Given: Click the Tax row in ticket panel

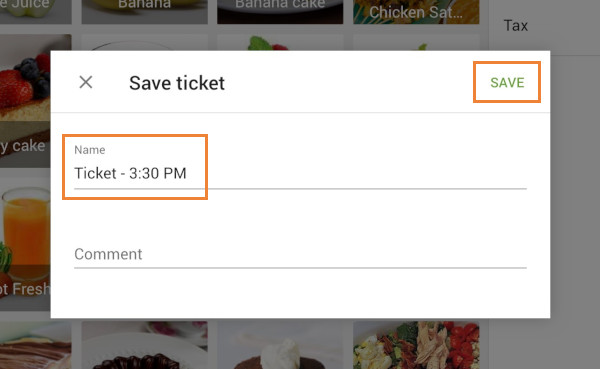Looking at the screenshot, I should [545, 26].
